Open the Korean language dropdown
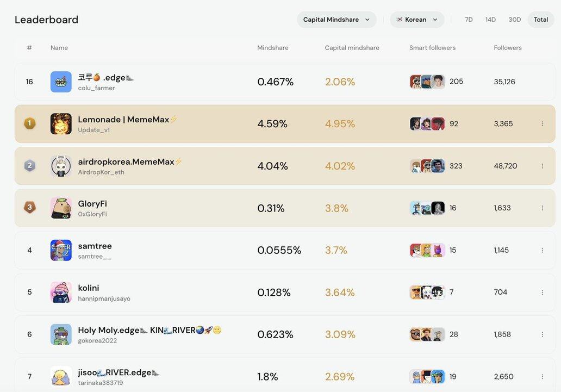The width and height of the screenshot is (561, 392). (417, 20)
